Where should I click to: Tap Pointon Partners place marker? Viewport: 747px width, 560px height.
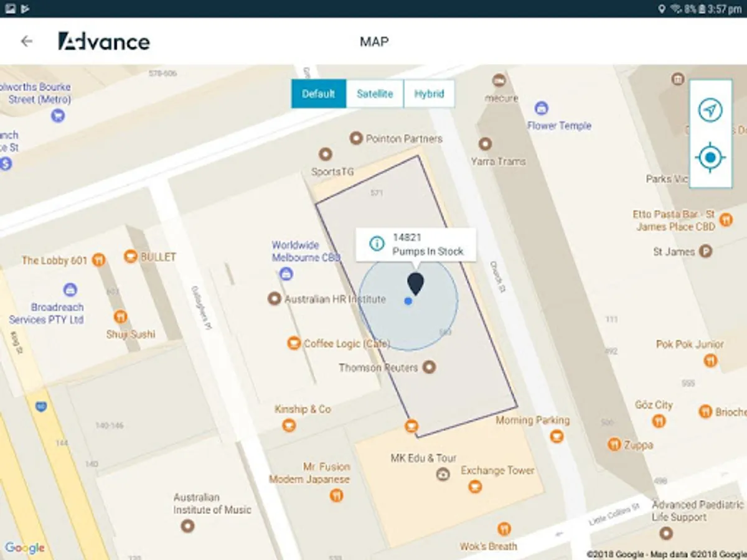(356, 138)
